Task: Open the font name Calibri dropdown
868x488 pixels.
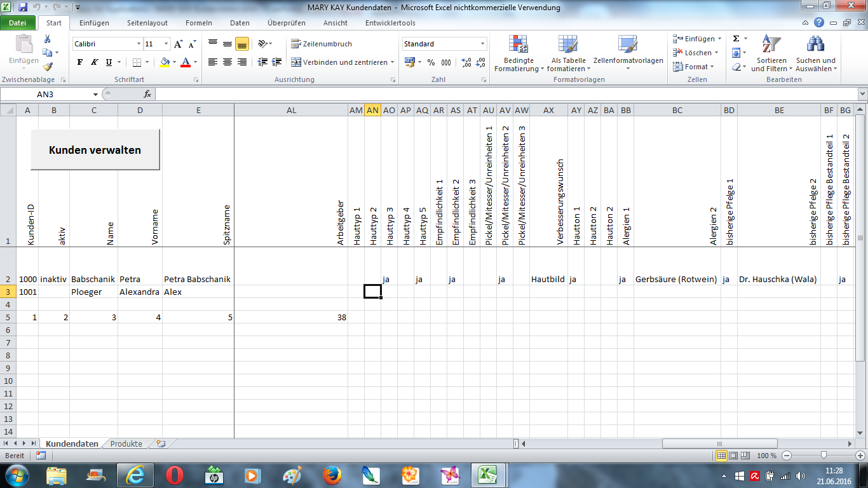Action: click(x=139, y=44)
